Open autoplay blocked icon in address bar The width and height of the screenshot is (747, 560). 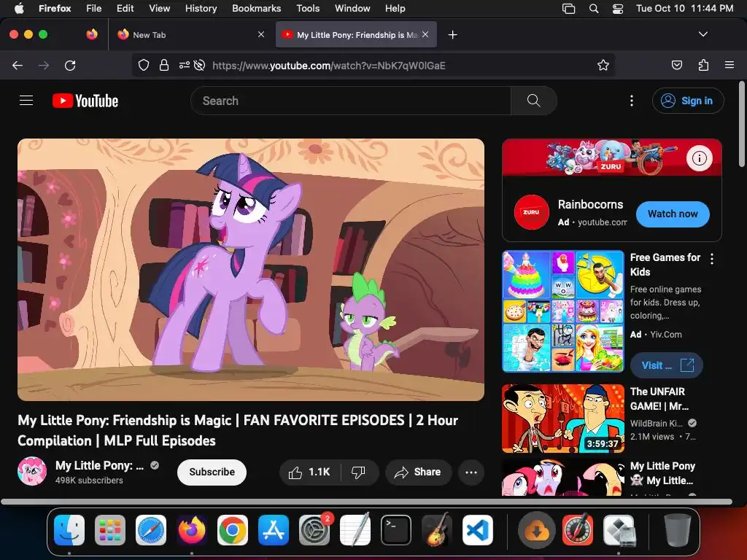[x=200, y=65]
